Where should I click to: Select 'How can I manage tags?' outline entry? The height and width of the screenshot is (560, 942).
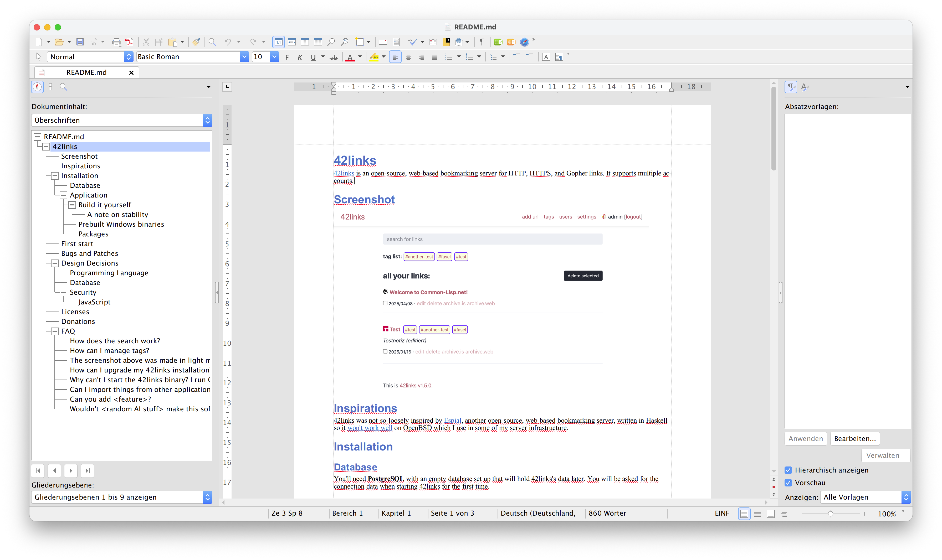tap(110, 351)
